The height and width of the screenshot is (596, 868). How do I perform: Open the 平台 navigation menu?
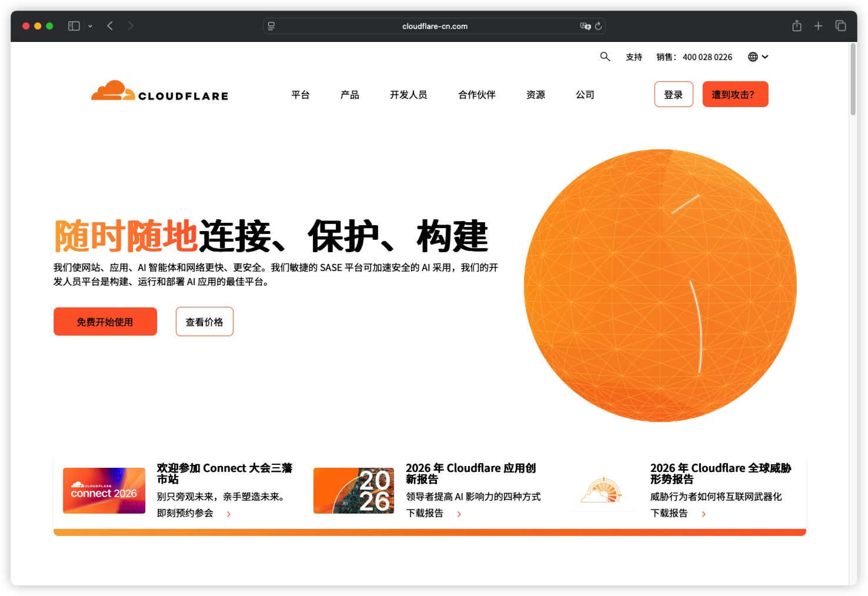tap(300, 95)
